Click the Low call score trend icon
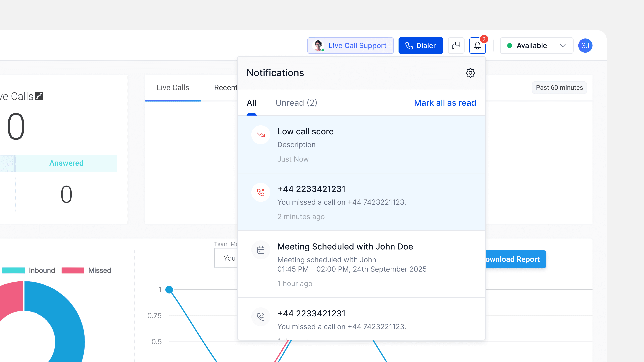This screenshot has width=644, height=362. (x=261, y=135)
